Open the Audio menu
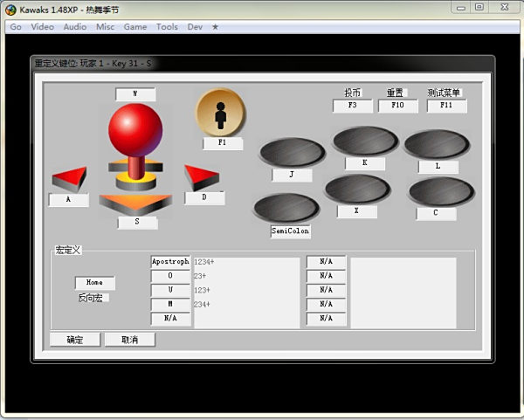This screenshot has width=524, height=420. [x=75, y=27]
